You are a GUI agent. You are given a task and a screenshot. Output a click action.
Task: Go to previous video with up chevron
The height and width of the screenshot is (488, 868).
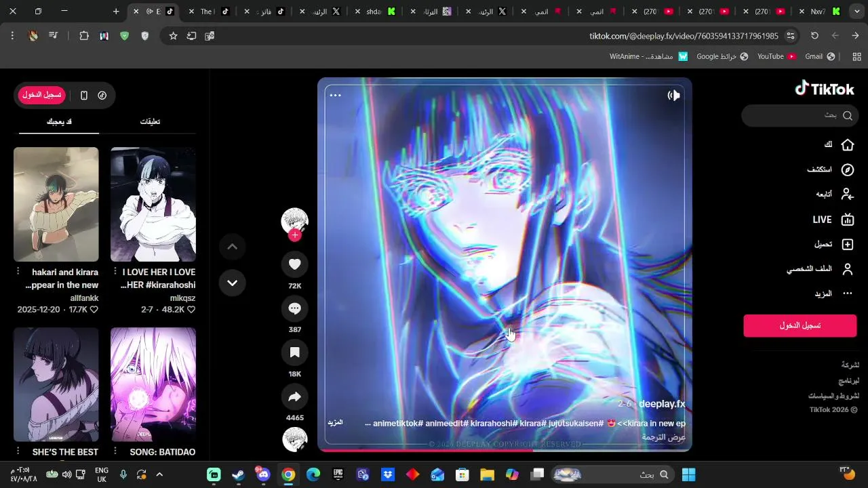(x=232, y=247)
